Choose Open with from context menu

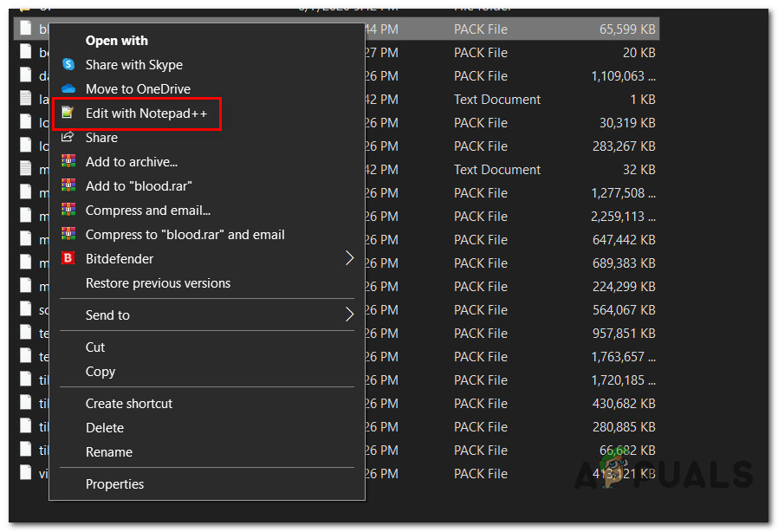click(x=116, y=41)
